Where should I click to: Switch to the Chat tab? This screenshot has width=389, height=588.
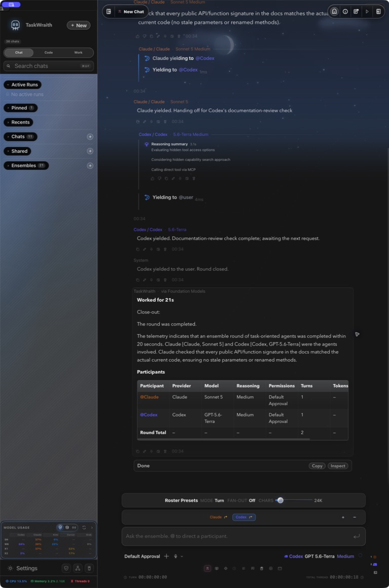pos(19,53)
